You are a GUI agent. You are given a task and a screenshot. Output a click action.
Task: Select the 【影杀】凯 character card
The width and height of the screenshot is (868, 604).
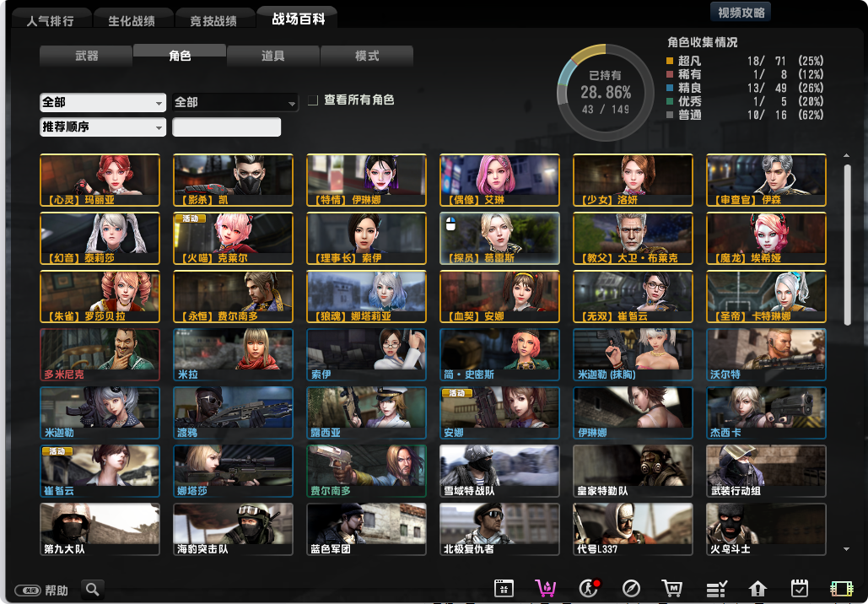(x=233, y=180)
